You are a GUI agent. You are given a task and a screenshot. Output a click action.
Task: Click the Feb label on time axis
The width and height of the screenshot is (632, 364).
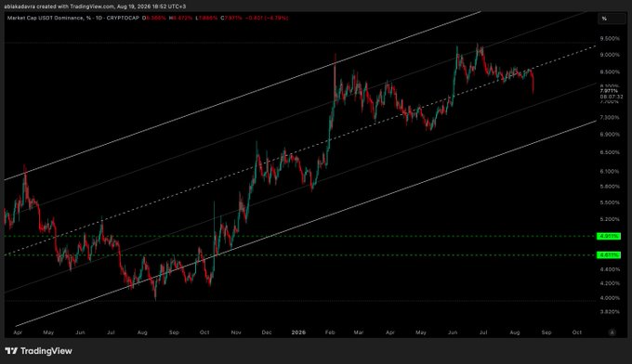click(330, 332)
